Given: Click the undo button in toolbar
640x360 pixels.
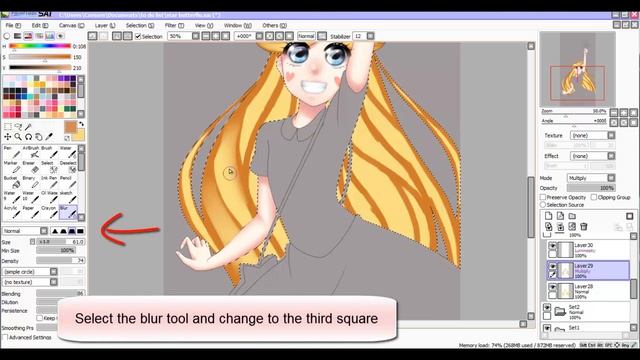Looking at the screenshot, I should [93, 36].
